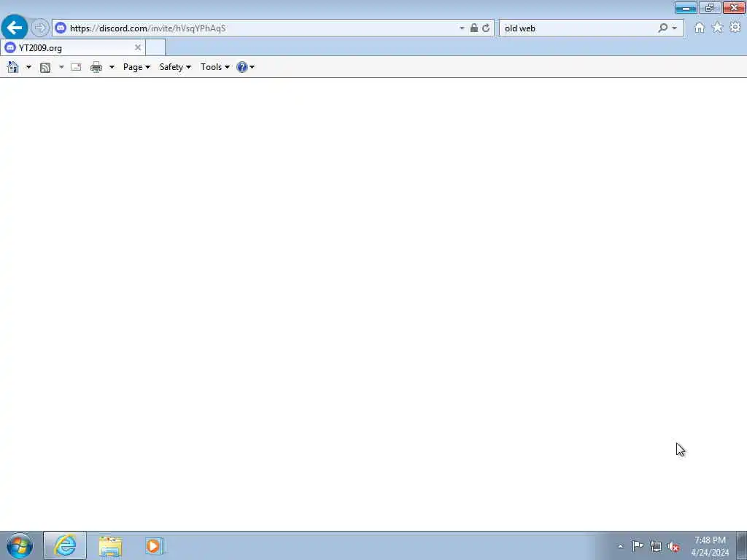Click the Discord favicon in the address bar

point(61,28)
